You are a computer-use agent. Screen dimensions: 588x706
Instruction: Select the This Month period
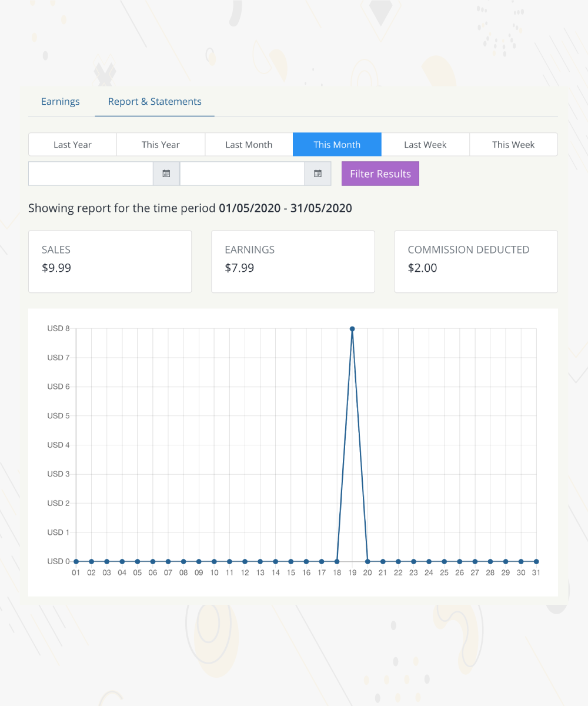(337, 145)
